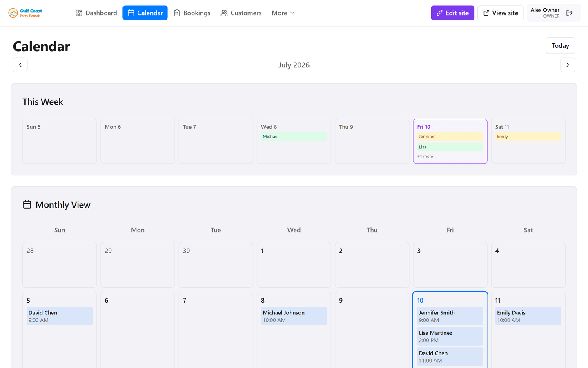Select day 9 in monthly view
The image size is (588, 368).
pos(372,330)
